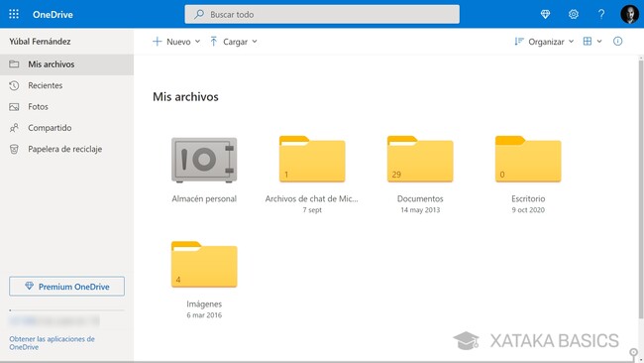Open the premium diamond icon in header
Image resolution: width=644 pixels, height=363 pixels.
point(545,15)
